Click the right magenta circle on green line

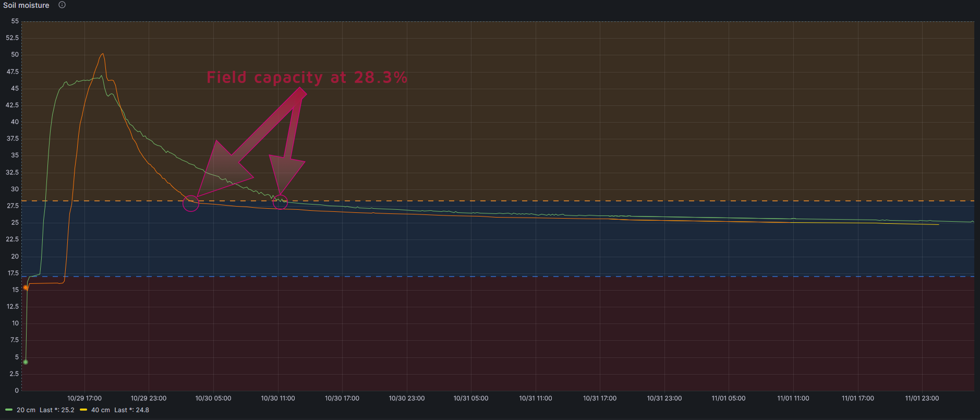click(280, 201)
